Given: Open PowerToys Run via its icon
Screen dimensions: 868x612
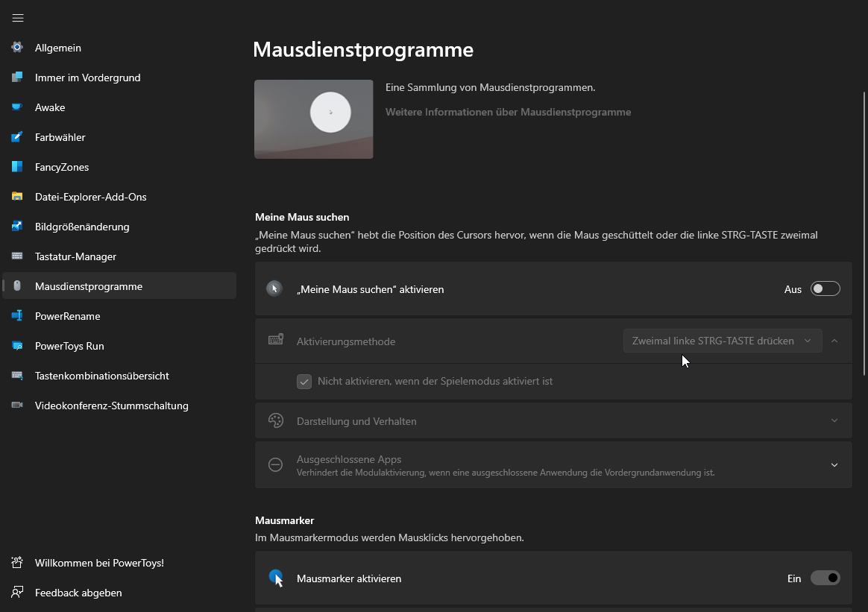Looking at the screenshot, I should pos(17,346).
